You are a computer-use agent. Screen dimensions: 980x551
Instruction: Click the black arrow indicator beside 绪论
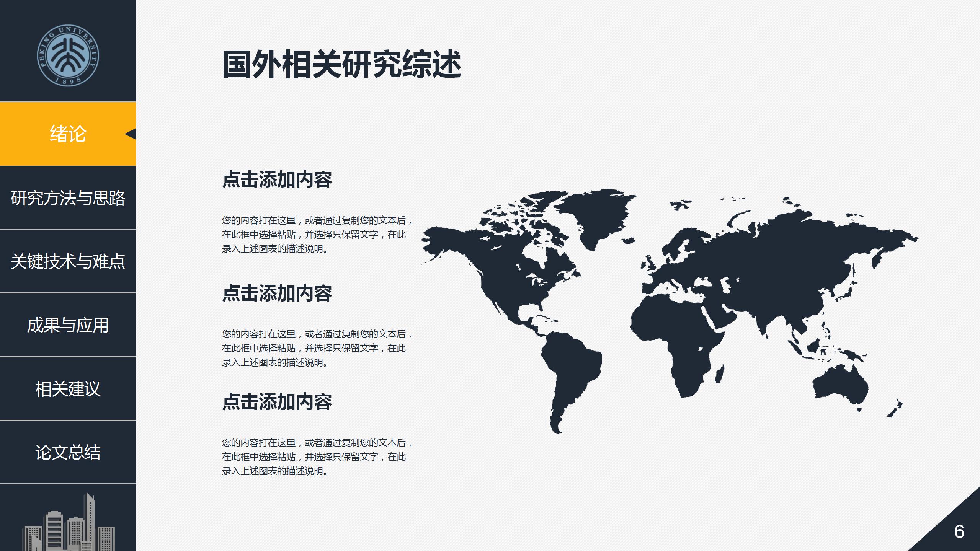click(130, 134)
